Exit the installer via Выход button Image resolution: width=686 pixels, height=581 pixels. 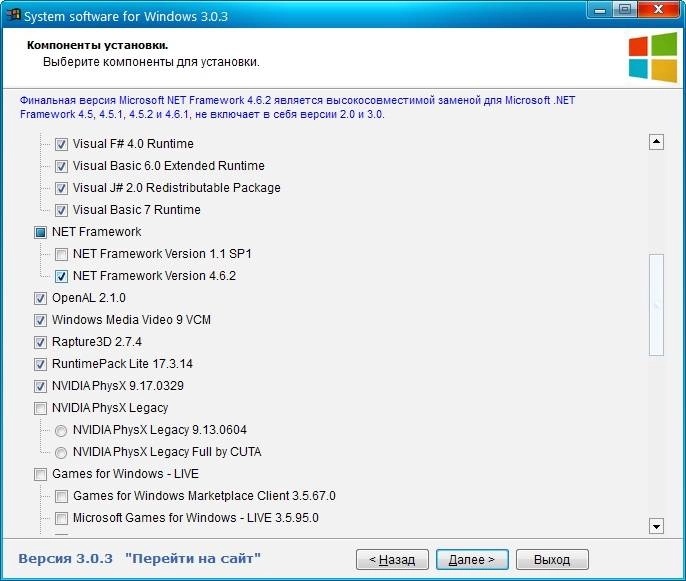pos(552,560)
